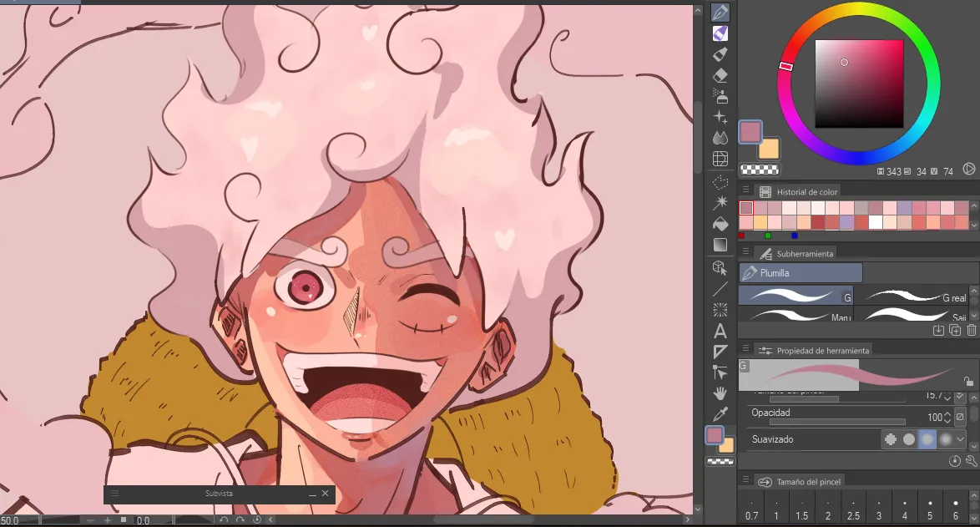Select the Text tool
The width and height of the screenshot is (980, 527).
[x=720, y=331]
